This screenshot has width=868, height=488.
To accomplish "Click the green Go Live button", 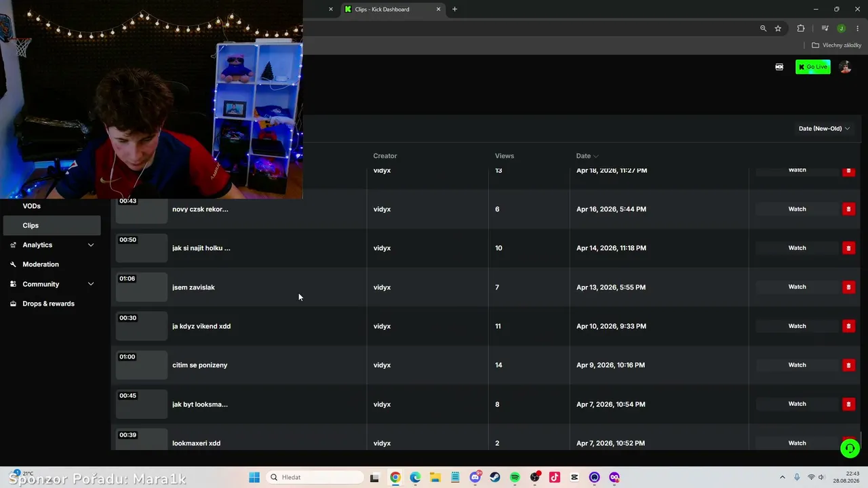I will [813, 67].
